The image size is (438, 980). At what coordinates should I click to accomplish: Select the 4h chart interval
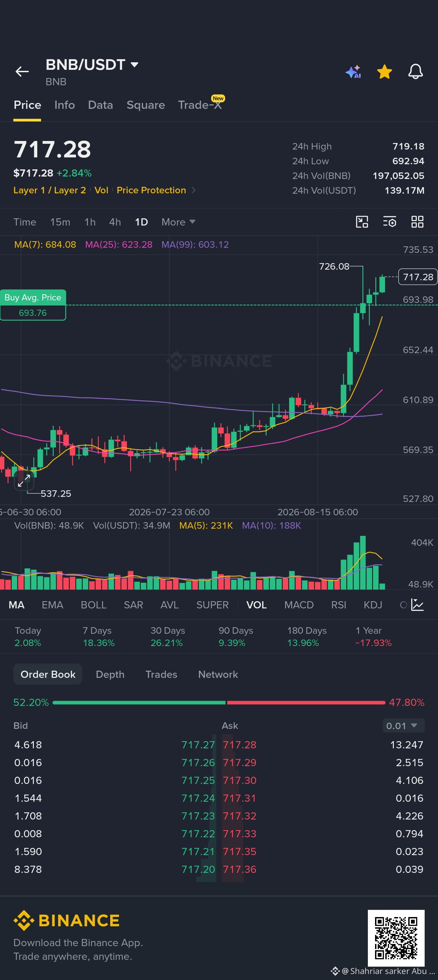click(115, 222)
